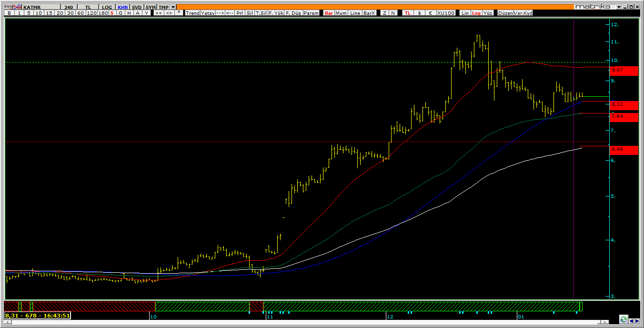The width and height of the screenshot is (644, 328).
Task: Select the '<--' shift left arrow tool
Action: pyautogui.click(x=230, y=13)
